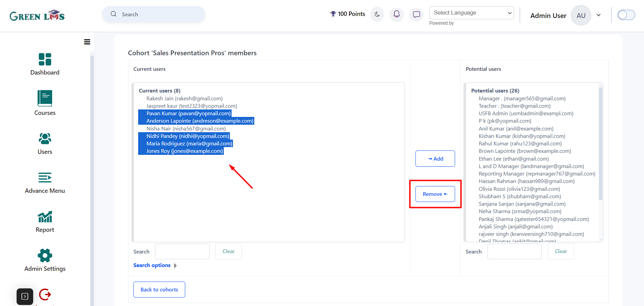Viewport: 644px width, 306px height.
Task: Select P k in potential users
Action: (505, 121)
